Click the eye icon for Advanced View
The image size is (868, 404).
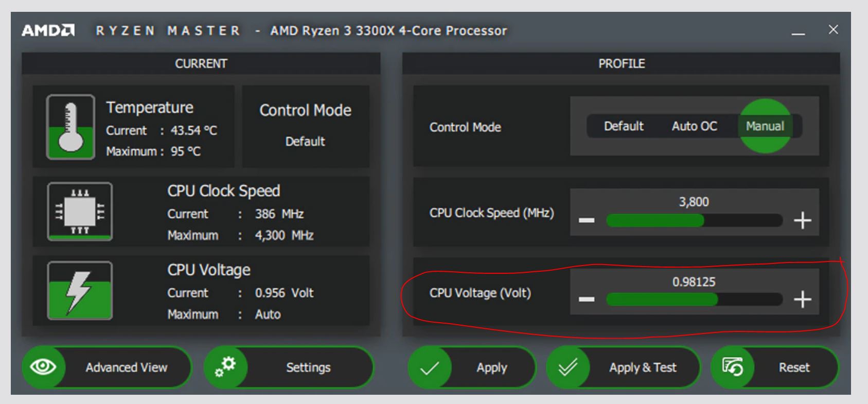coord(43,367)
